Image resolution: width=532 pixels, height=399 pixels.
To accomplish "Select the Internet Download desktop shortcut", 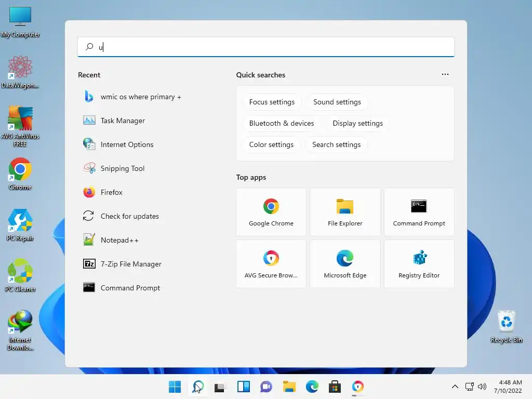I will [20, 330].
